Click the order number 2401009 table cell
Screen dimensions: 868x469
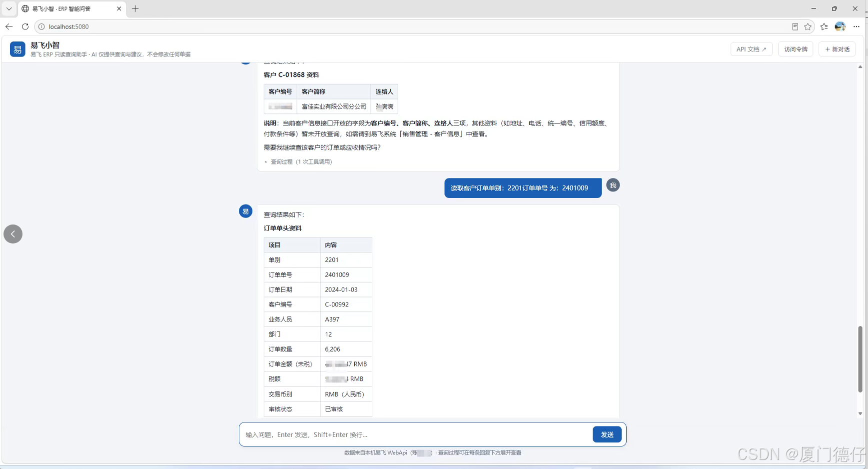pyautogui.click(x=346, y=274)
